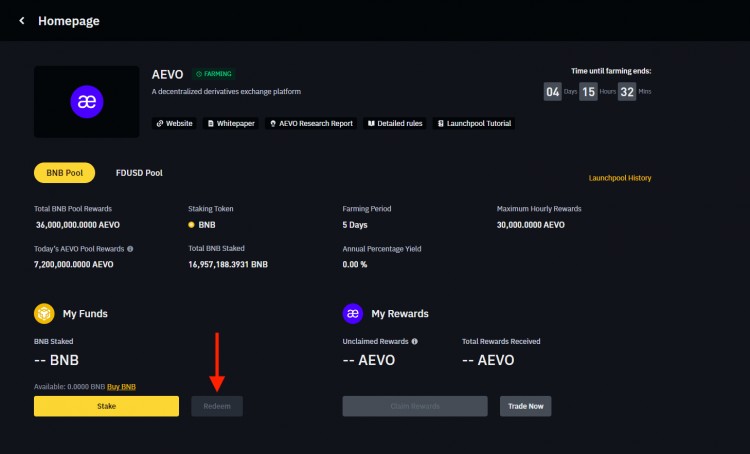Select the 5 Days farming period value

(x=355, y=225)
